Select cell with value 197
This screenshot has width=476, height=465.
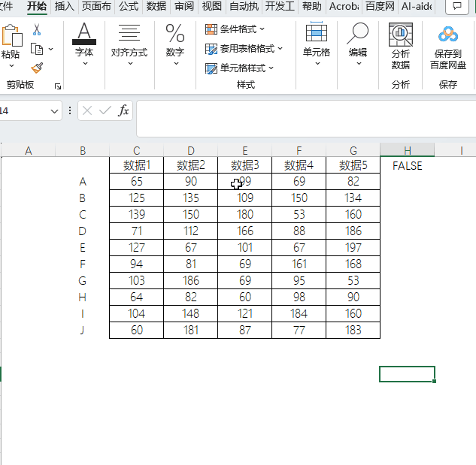[x=353, y=247]
